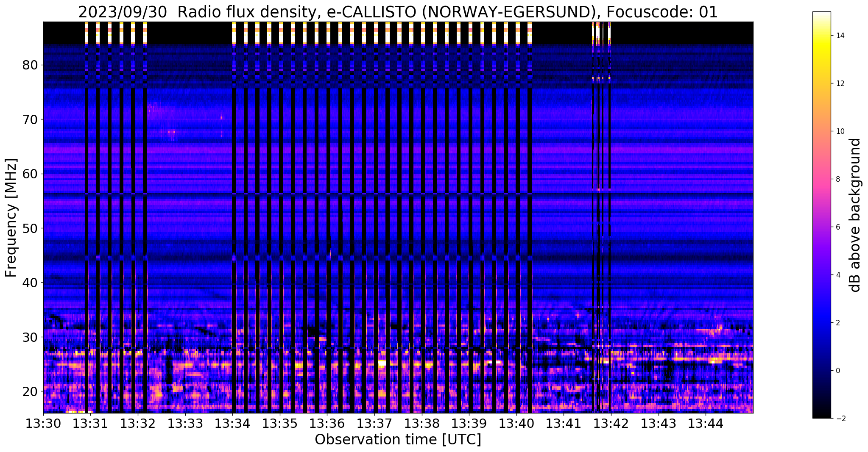
Task: Click the colorbar tick value 2
Action: (837, 323)
